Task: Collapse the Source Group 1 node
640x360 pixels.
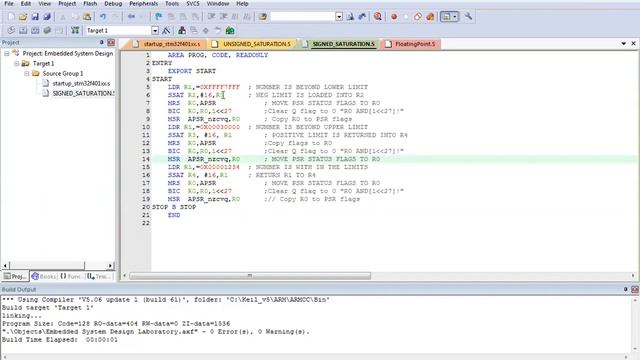Action: (x=27, y=73)
